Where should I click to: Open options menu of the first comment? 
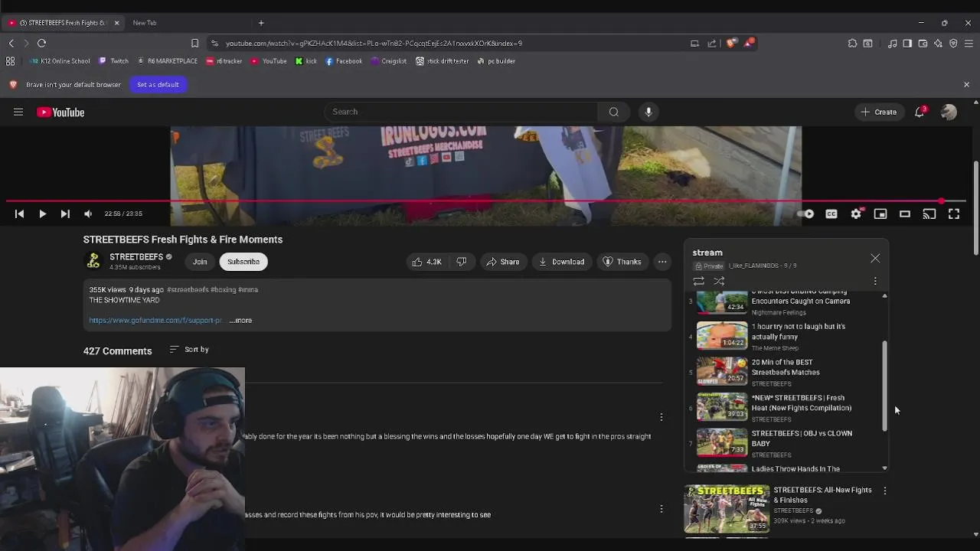[x=661, y=417]
